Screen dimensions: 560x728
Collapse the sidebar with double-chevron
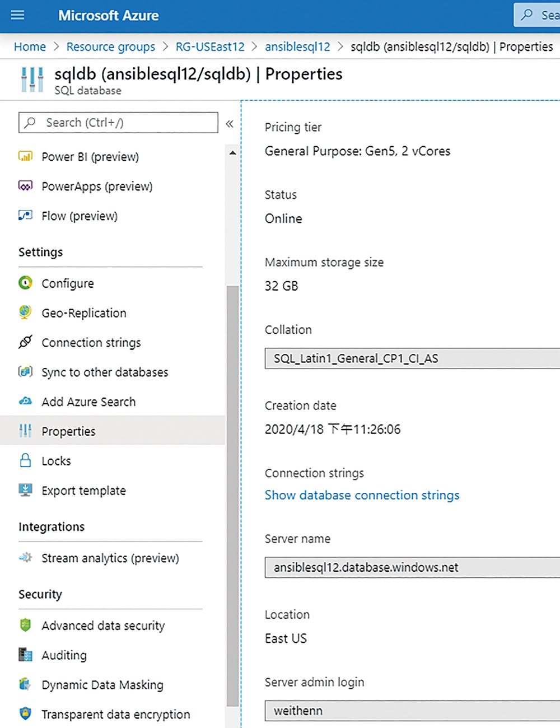[x=230, y=124]
